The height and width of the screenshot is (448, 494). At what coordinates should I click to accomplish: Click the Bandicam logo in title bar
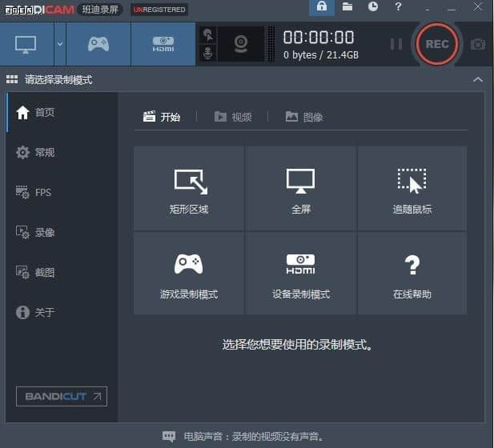tap(39, 10)
